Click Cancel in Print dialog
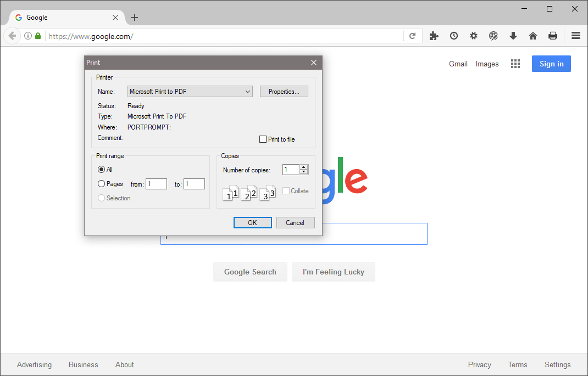588x376 pixels. click(x=295, y=222)
